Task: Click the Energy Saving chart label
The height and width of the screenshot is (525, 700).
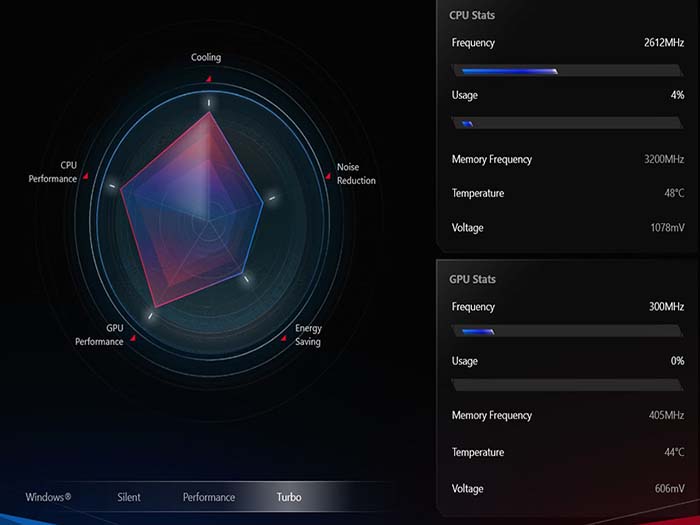Action: [308, 335]
